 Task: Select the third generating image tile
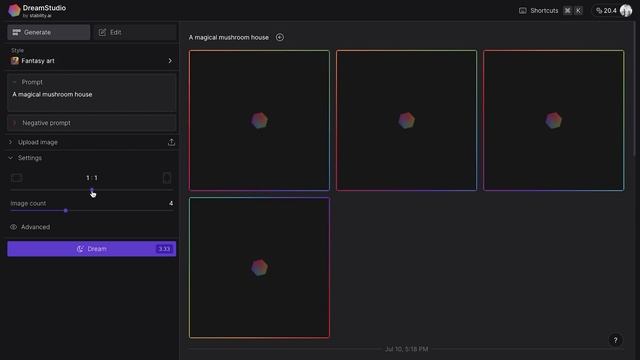pyautogui.click(x=553, y=120)
